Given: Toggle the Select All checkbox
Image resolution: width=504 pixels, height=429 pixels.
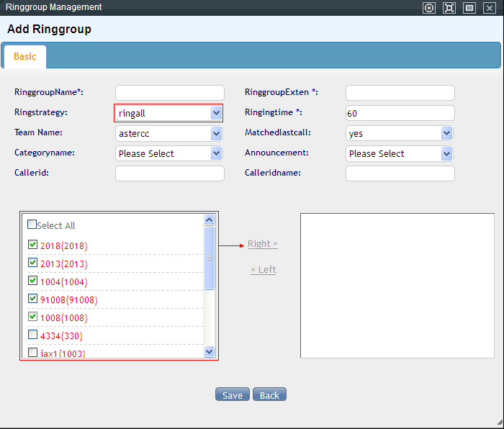Looking at the screenshot, I should 32,225.
